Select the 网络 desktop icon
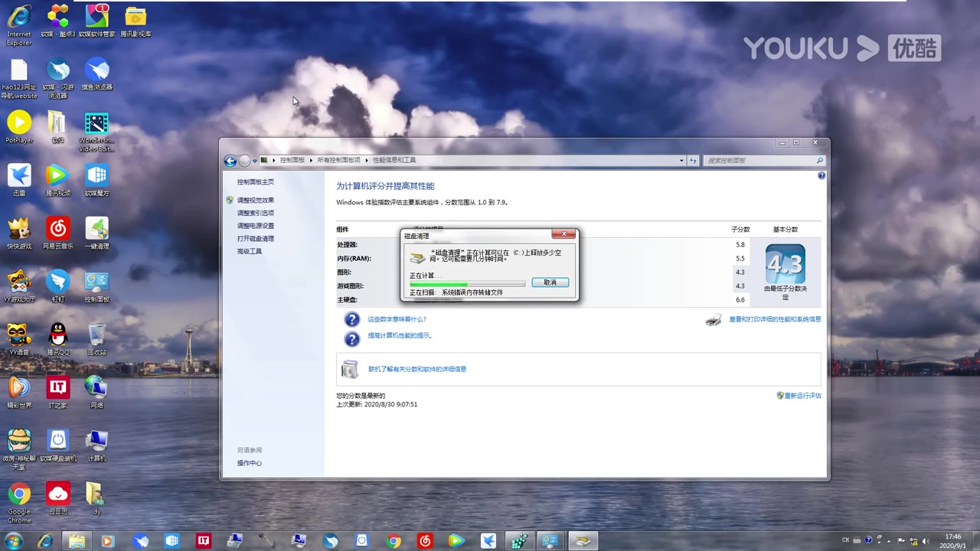The width and height of the screenshot is (980, 551). (x=96, y=392)
